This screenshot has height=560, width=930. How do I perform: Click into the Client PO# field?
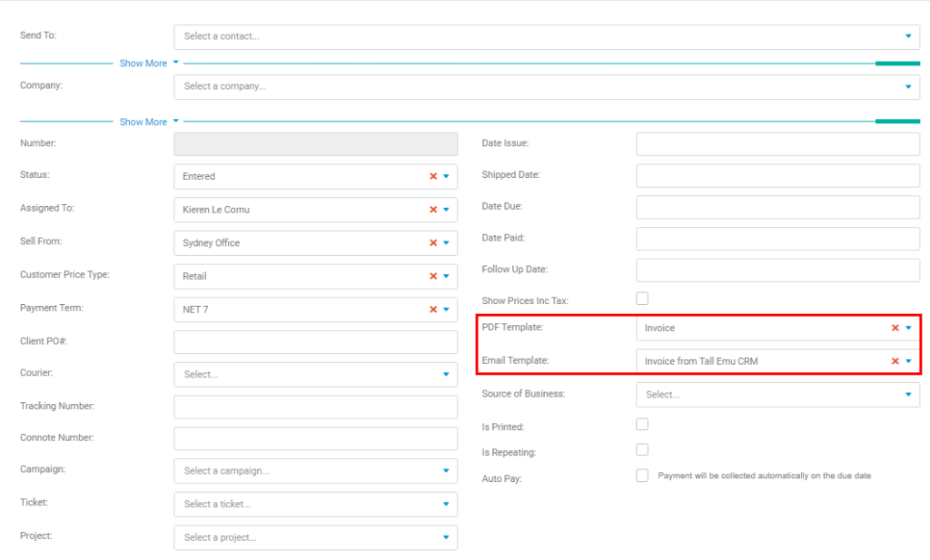[x=315, y=341]
